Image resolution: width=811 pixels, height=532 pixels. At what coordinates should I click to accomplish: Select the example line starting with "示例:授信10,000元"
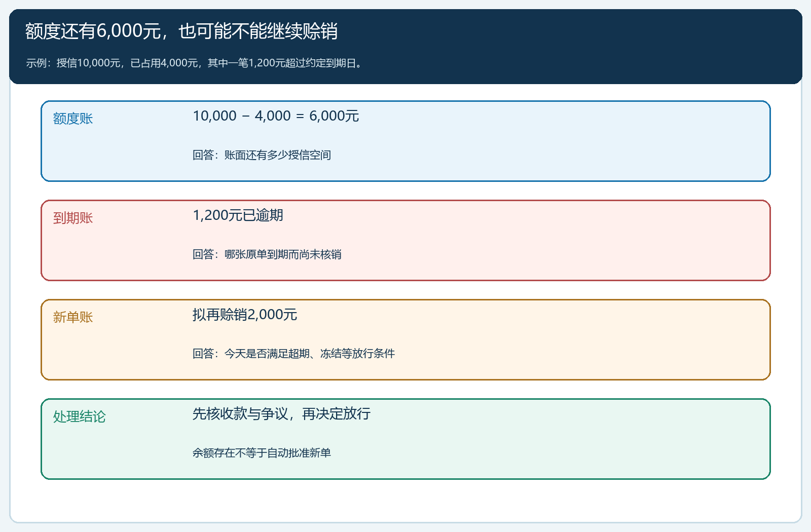pos(196,63)
